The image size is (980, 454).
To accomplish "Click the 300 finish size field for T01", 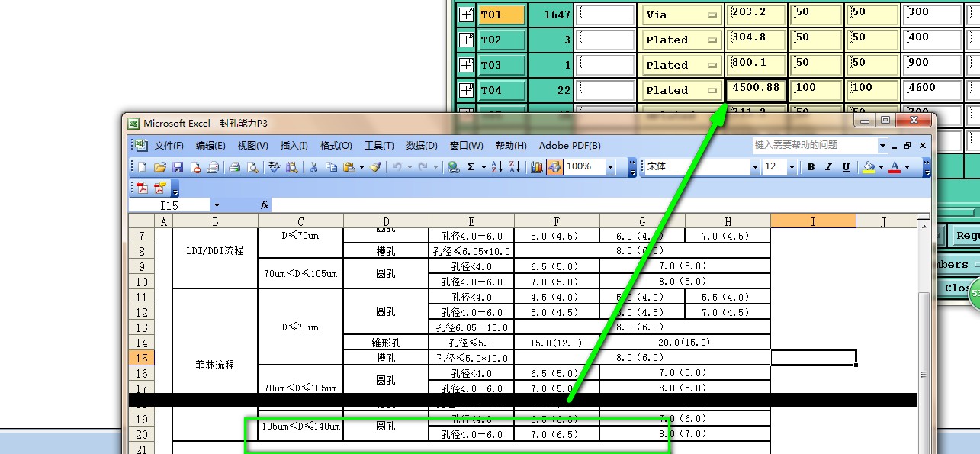I will pyautogui.click(x=932, y=14).
